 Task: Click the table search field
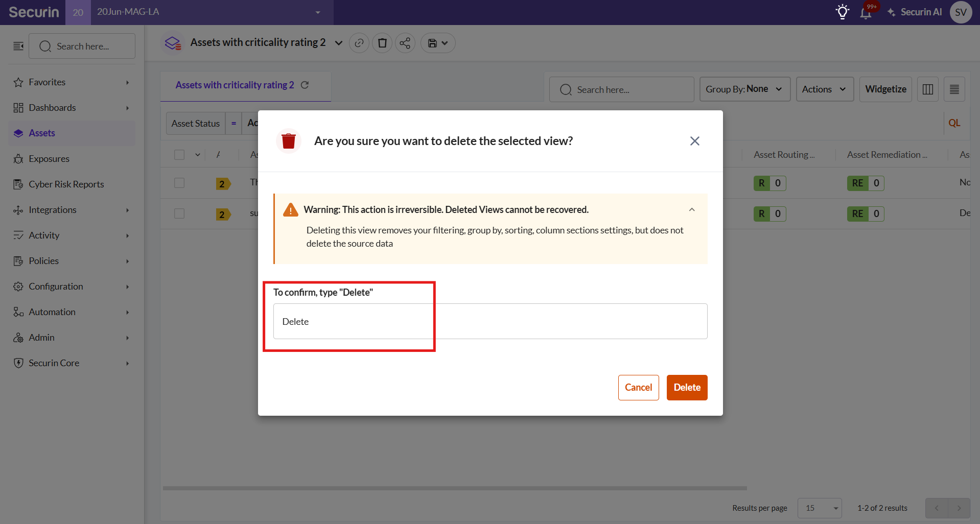pos(622,89)
